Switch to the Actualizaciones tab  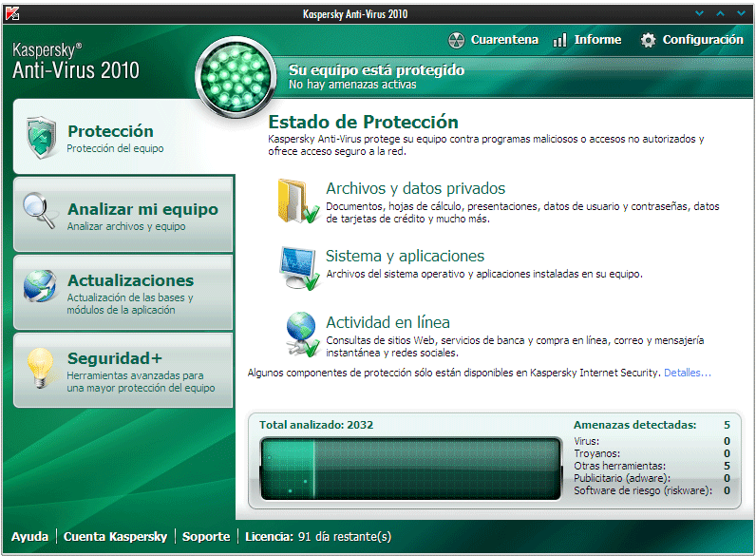point(130,281)
